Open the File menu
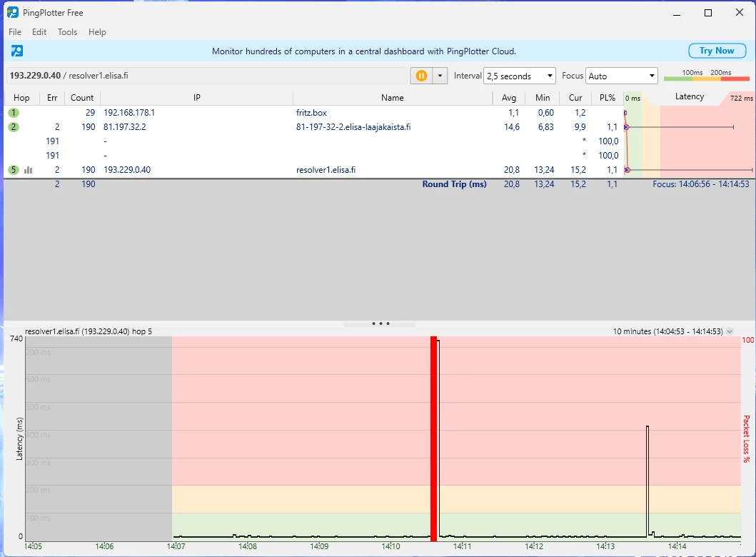The width and height of the screenshot is (756, 557). (x=15, y=32)
